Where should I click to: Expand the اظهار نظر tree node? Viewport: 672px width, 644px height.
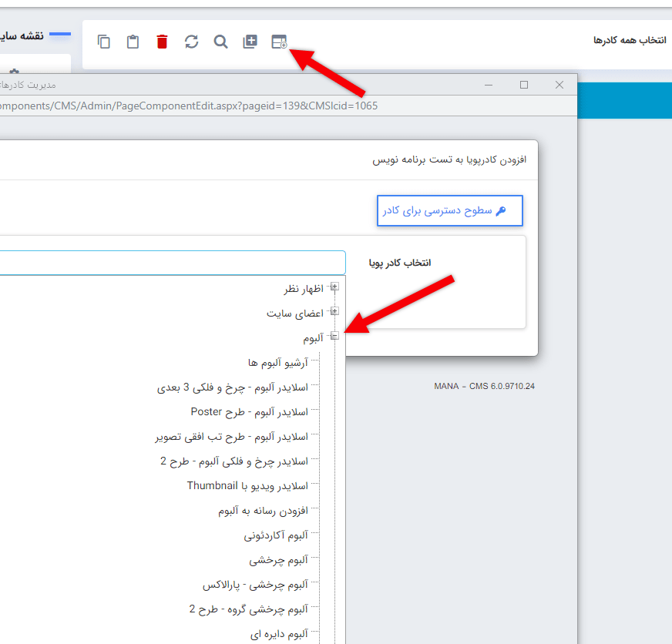pyautogui.click(x=334, y=286)
